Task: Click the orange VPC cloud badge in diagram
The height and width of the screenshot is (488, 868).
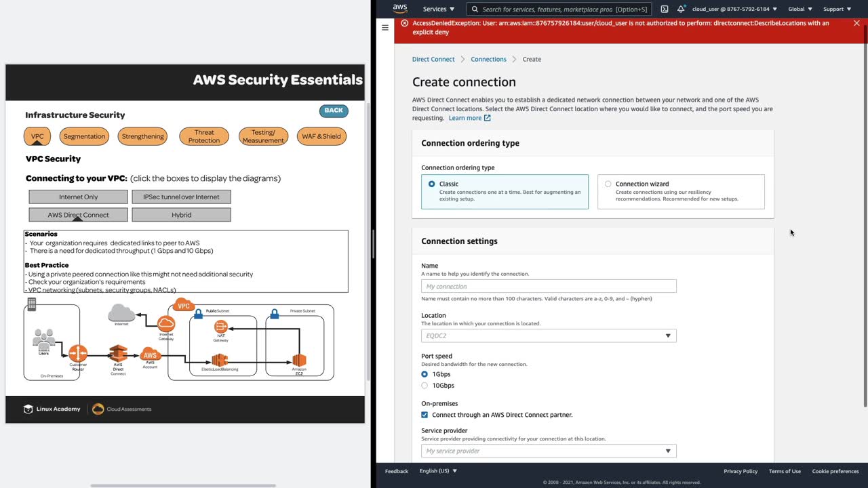Action: pos(183,305)
